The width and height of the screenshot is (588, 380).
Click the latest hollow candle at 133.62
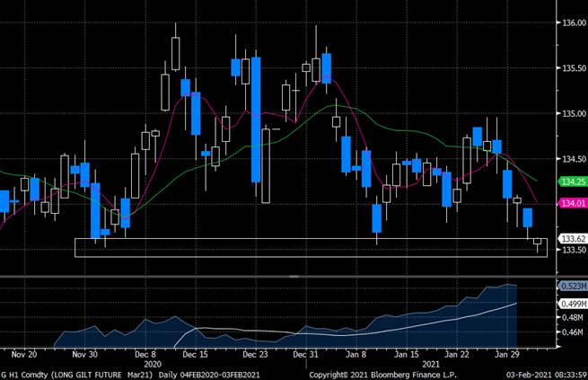click(x=538, y=241)
